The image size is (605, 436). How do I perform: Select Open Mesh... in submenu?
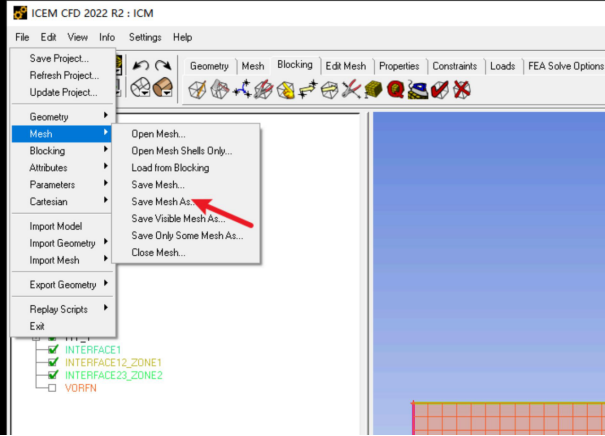[186, 134]
